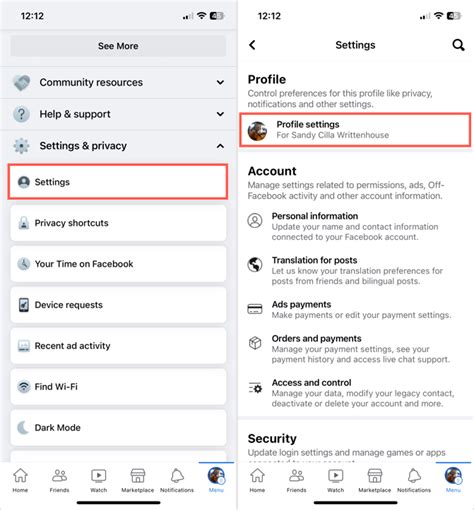474x510 pixels.
Task: Open Marketplace tab in left phone bar
Action: click(x=137, y=480)
